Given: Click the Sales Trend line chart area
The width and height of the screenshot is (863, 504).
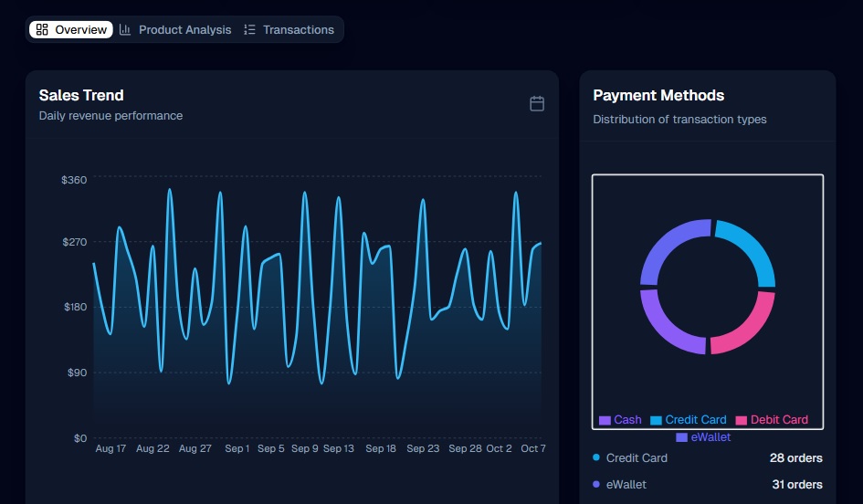Looking at the screenshot, I should click(317, 308).
